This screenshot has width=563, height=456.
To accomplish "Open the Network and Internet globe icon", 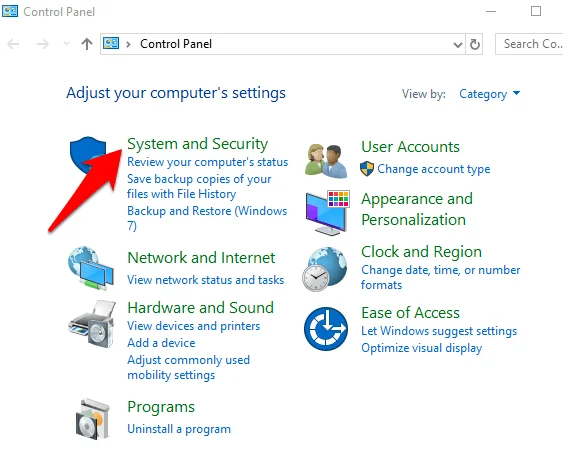I will point(91,268).
